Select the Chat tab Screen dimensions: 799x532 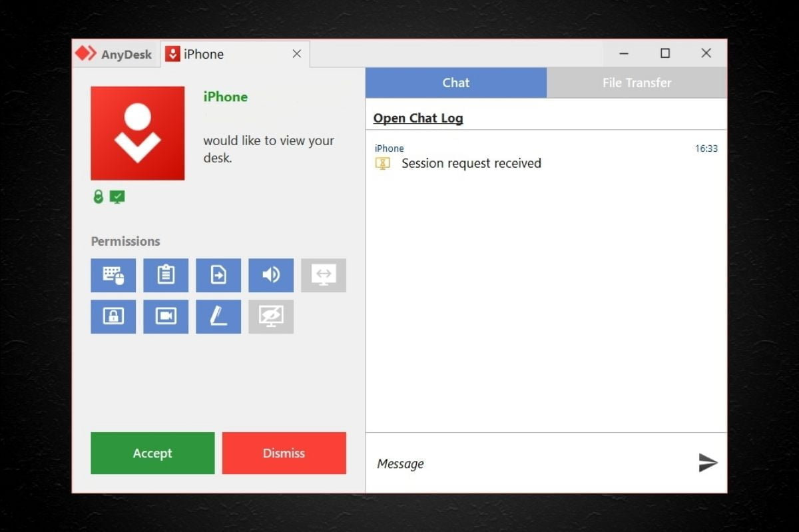[x=456, y=83]
